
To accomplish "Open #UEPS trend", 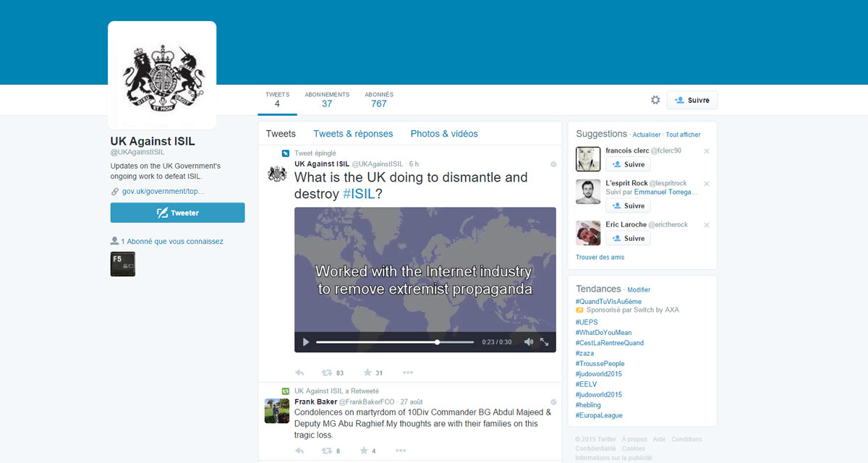I will pyautogui.click(x=586, y=323).
